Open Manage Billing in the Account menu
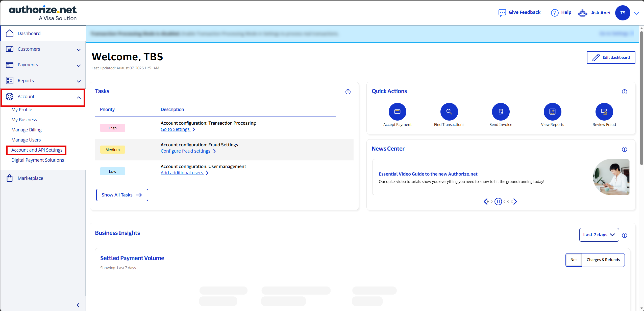The width and height of the screenshot is (644, 311). click(27, 130)
